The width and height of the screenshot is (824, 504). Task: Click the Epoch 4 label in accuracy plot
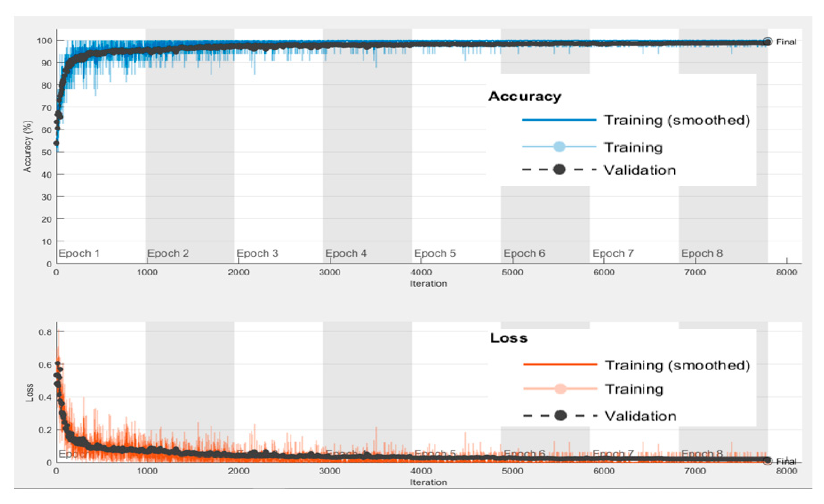click(346, 253)
